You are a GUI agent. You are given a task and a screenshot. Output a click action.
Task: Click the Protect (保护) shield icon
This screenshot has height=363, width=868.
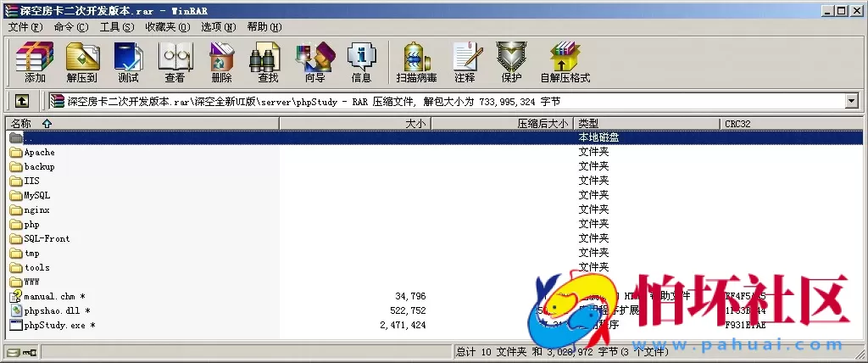point(511,62)
